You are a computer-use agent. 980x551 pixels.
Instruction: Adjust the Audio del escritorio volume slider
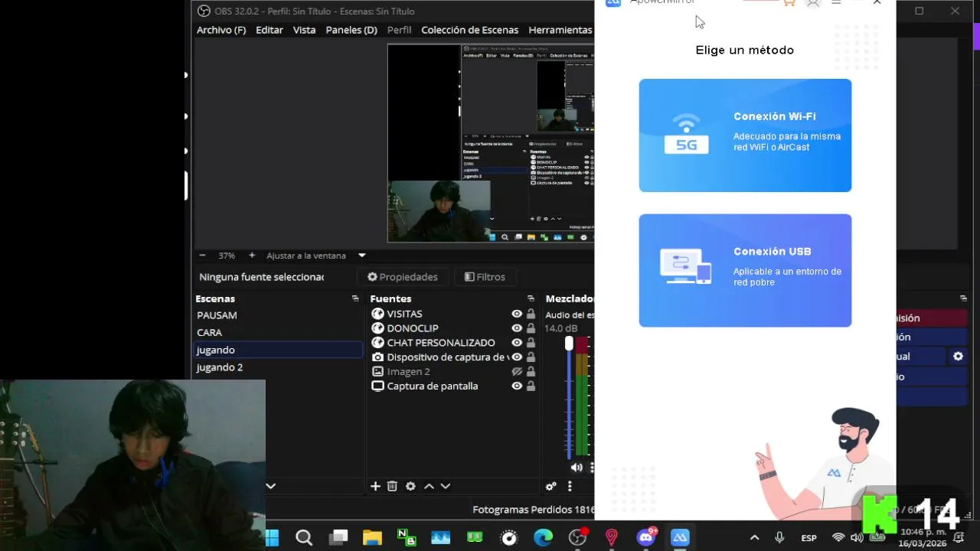(x=569, y=344)
